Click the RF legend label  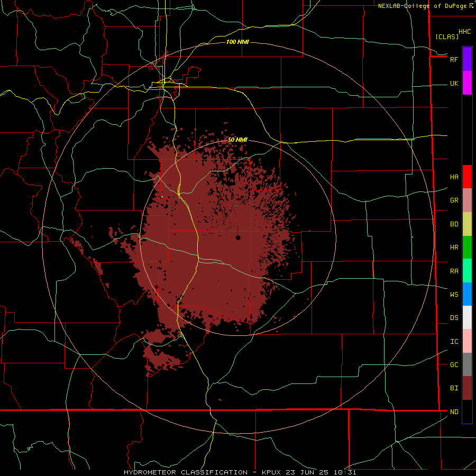(x=454, y=59)
